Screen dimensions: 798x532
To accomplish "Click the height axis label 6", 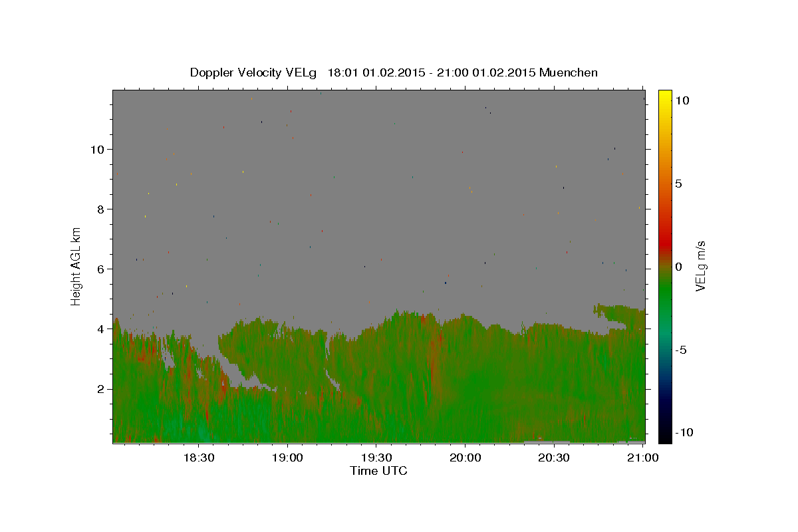I will point(102,269).
